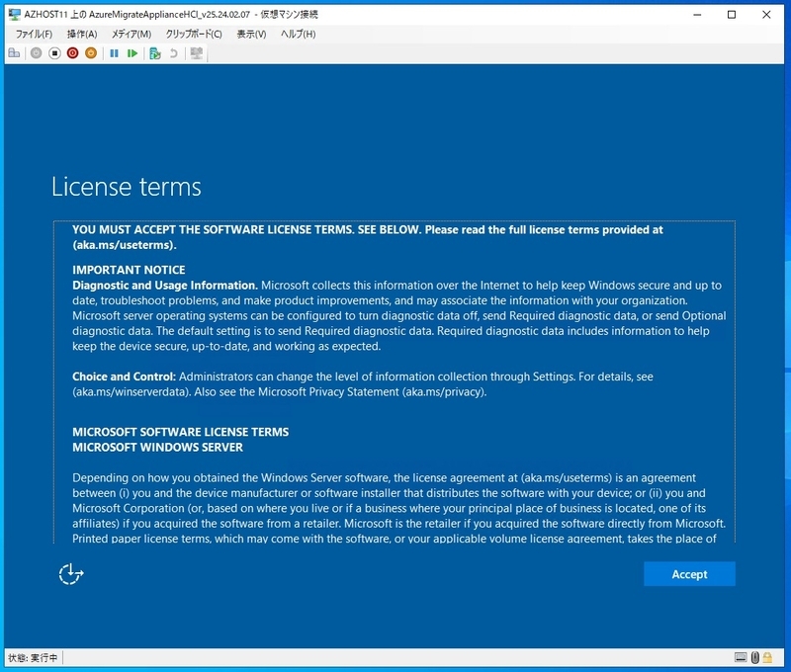Open the ファイル(F) menu
Screen dimensions: 791x672
(x=34, y=34)
